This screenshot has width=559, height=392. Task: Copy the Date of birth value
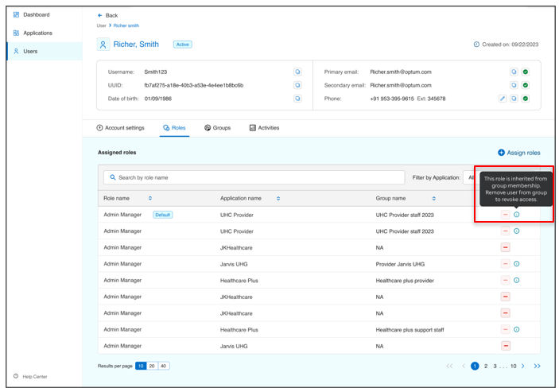(x=297, y=99)
